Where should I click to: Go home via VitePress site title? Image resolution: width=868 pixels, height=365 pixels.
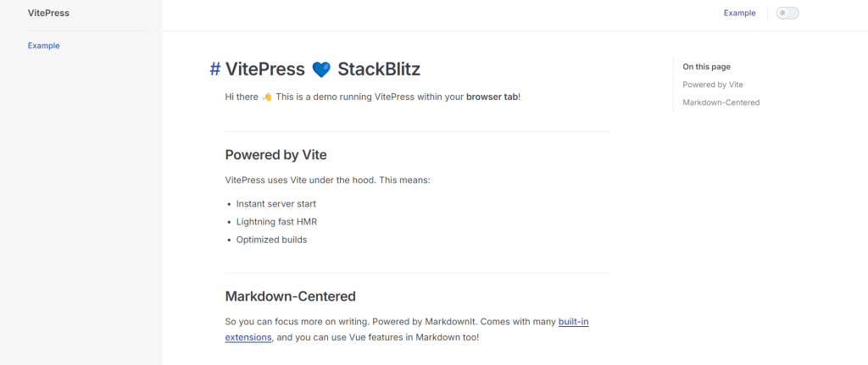tap(48, 14)
